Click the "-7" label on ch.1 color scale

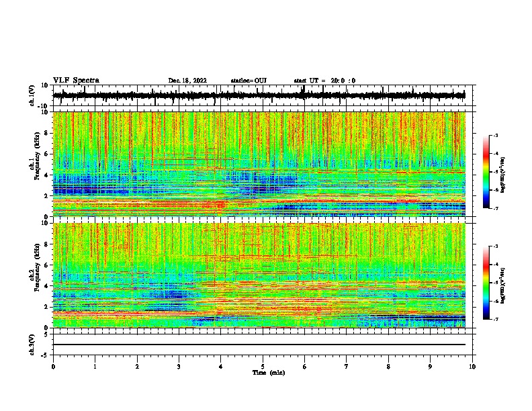coord(496,208)
